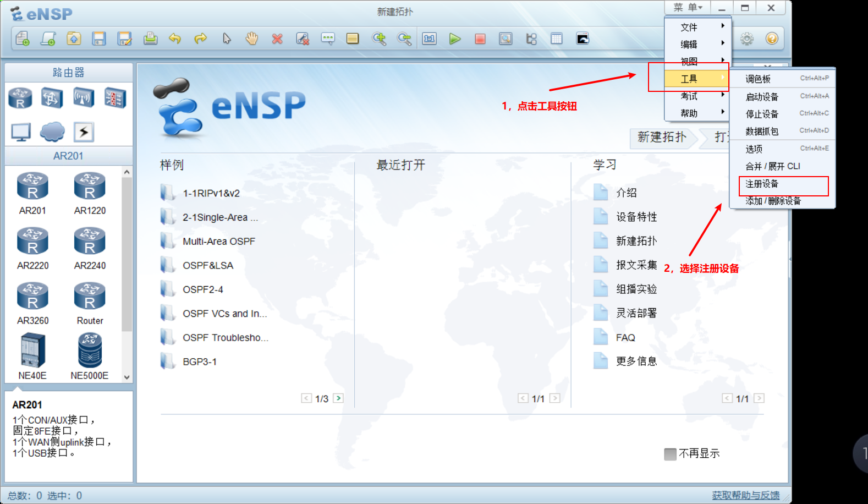
Task: Toggle the 不再显示 checkbox
Action: 670,454
